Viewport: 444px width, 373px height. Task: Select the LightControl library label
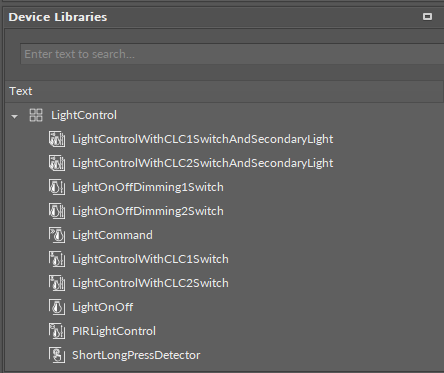84,115
